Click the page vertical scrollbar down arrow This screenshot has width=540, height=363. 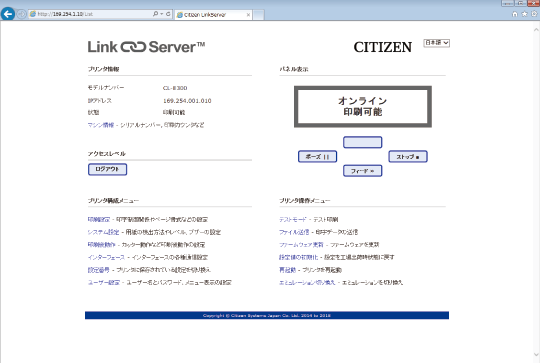pyautogui.click(x=536, y=354)
